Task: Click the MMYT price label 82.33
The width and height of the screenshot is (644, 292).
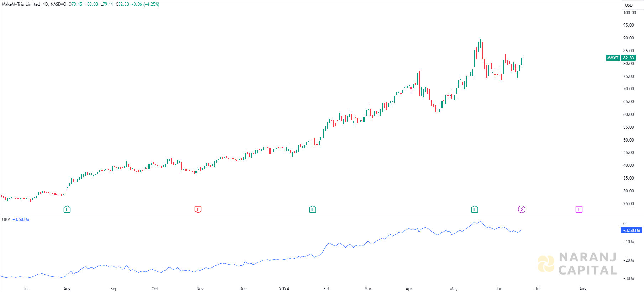Action: [621, 58]
